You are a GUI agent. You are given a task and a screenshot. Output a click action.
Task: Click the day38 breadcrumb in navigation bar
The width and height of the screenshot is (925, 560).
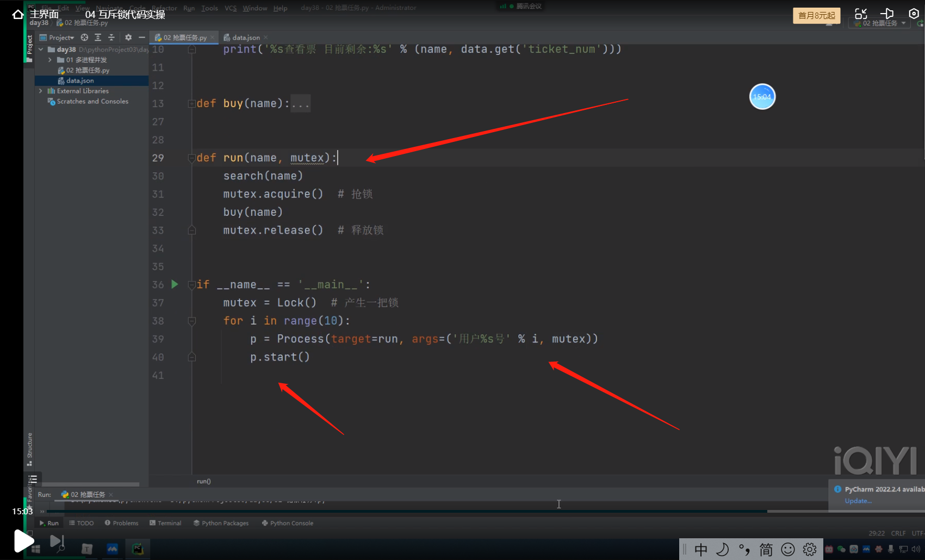tap(39, 23)
